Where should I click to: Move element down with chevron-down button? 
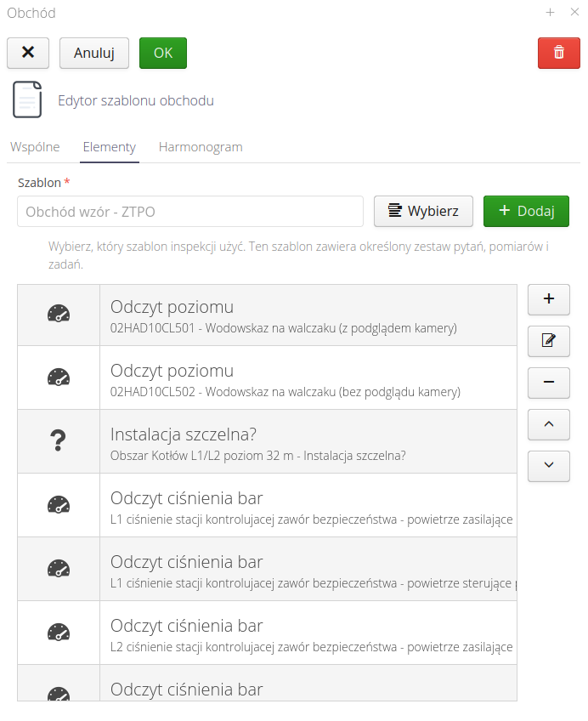point(549,465)
